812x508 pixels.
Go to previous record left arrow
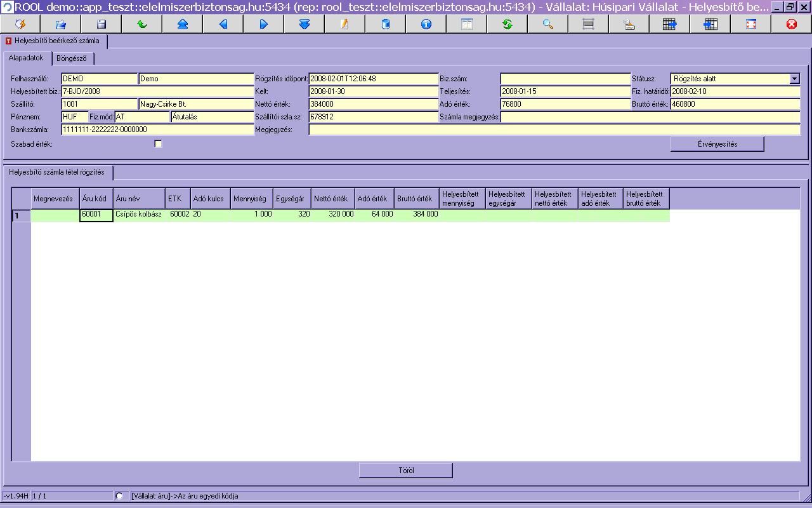[x=223, y=24]
